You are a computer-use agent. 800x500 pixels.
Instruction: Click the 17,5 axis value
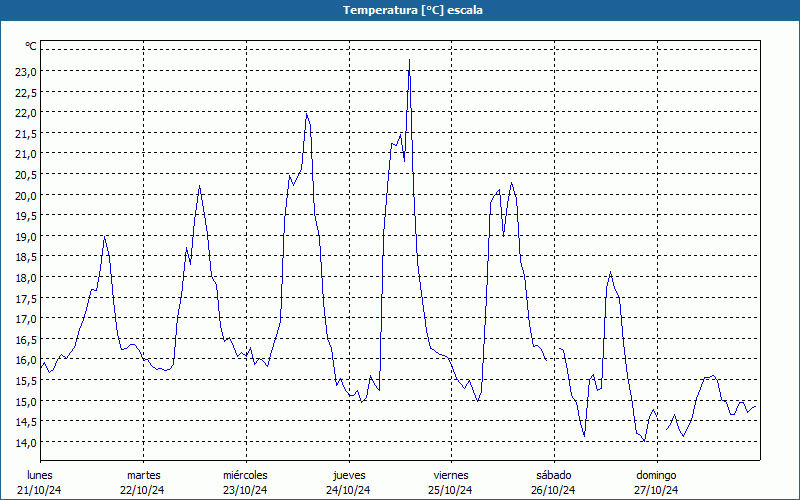(26, 298)
